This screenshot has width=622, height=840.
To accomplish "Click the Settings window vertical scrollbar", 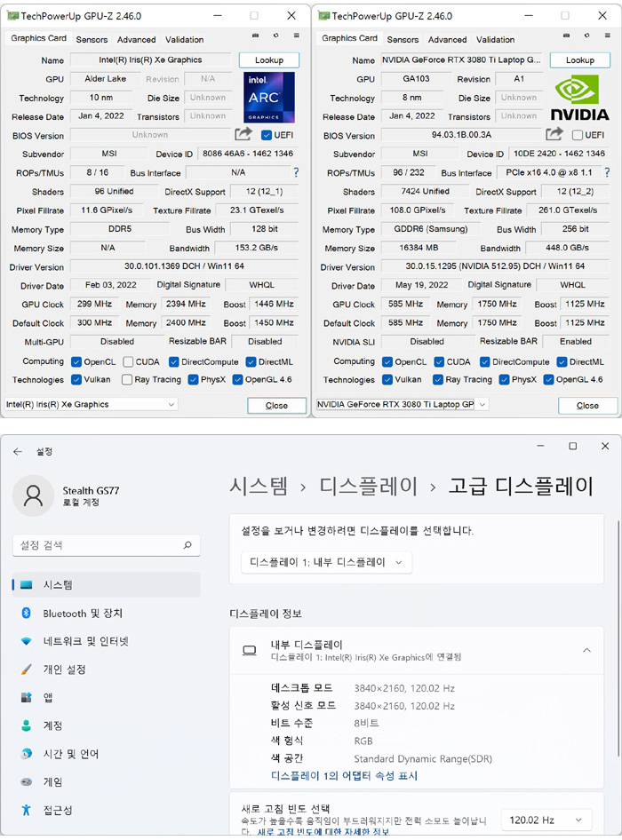I will pyautogui.click(x=618, y=638).
